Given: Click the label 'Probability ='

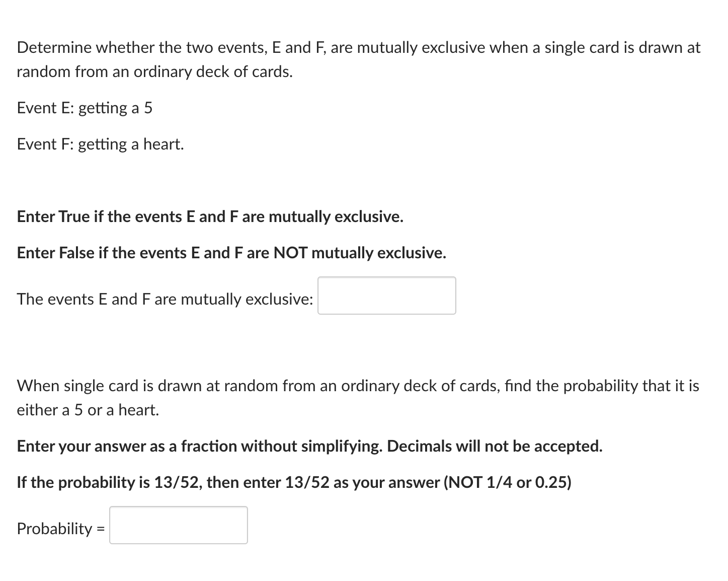Looking at the screenshot, I should click(59, 528).
